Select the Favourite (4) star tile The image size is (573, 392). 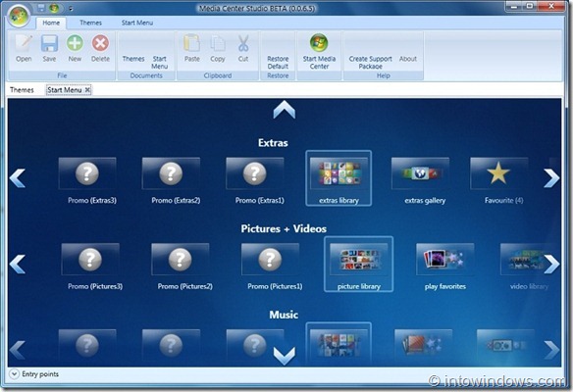(x=499, y=180)
